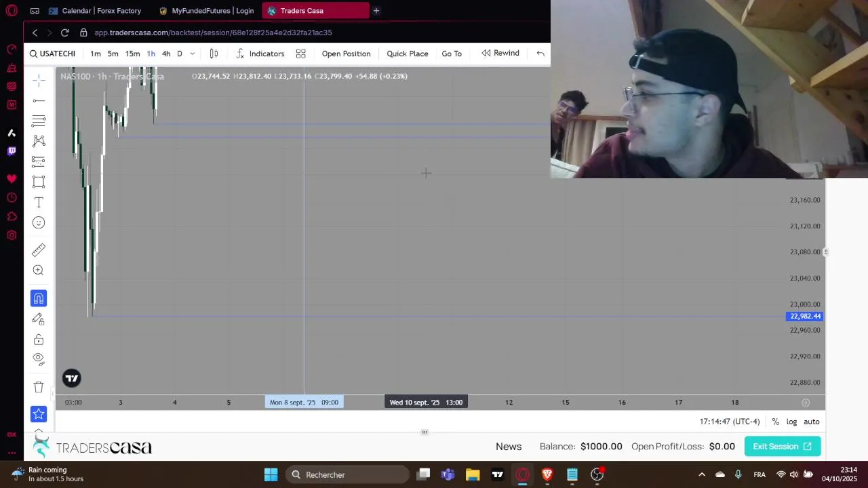Open the candlestick chart style menu

[214, 54]
